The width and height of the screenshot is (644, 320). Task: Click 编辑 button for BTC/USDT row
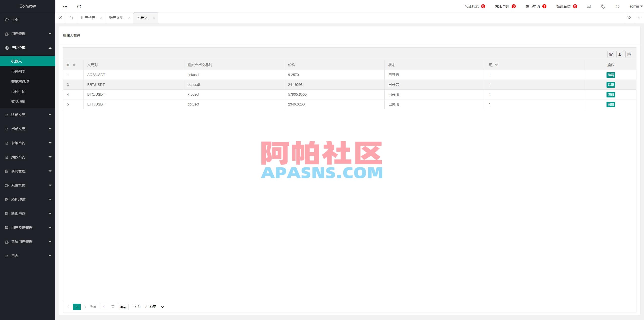(x=611, y=95)
